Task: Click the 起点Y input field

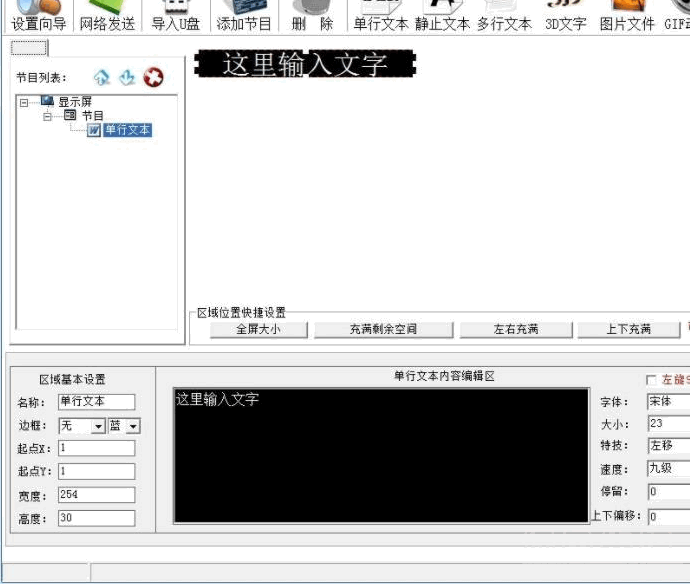Action: coord(97,471)
